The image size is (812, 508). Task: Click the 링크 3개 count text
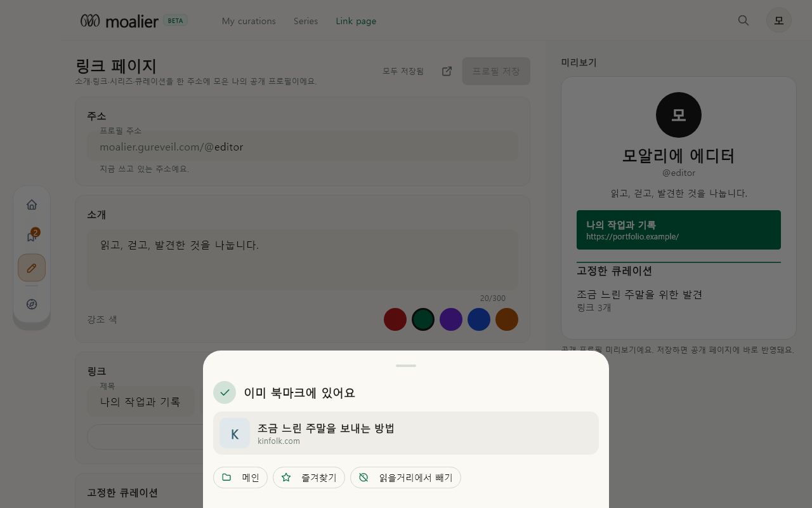[594, 307]
